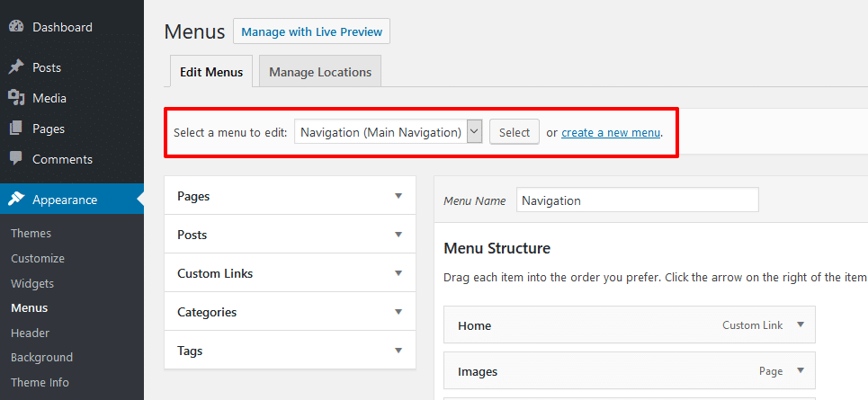The height and width of the screenshot is (400, 868).
Task: Expand the Home menu item arrow
Action: pos(800,325)
